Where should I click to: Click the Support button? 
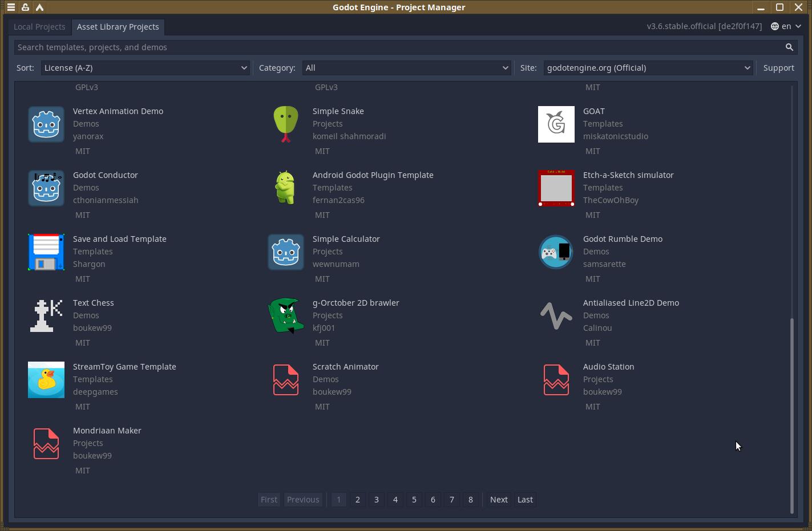[x=778, y=68]
